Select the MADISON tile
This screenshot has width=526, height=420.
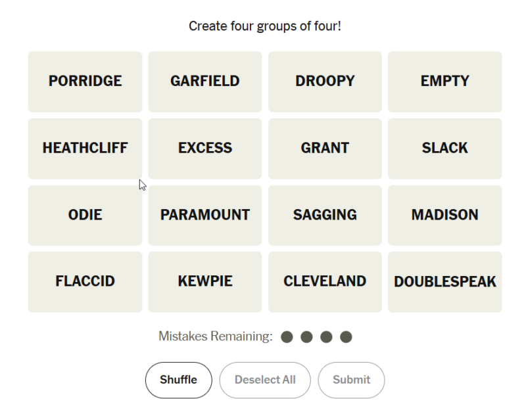coord(445,216)
